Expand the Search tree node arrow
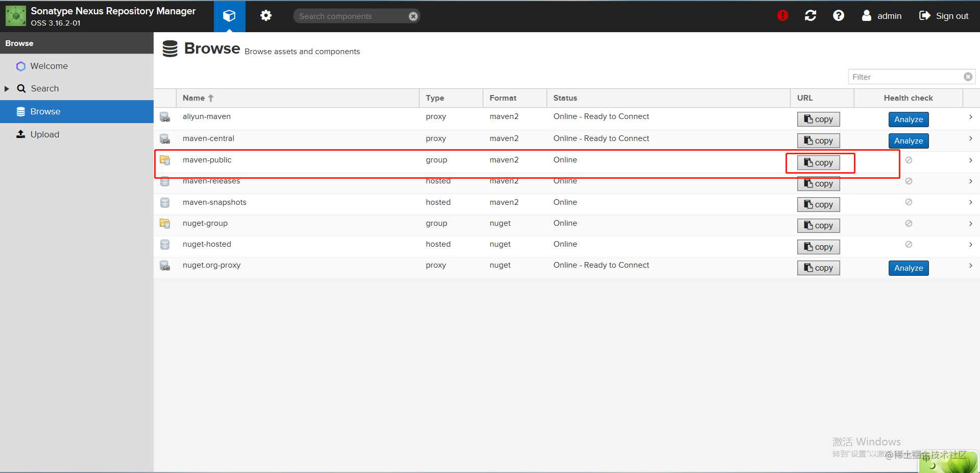Viewport: 980px width, 473px height. 7,88
